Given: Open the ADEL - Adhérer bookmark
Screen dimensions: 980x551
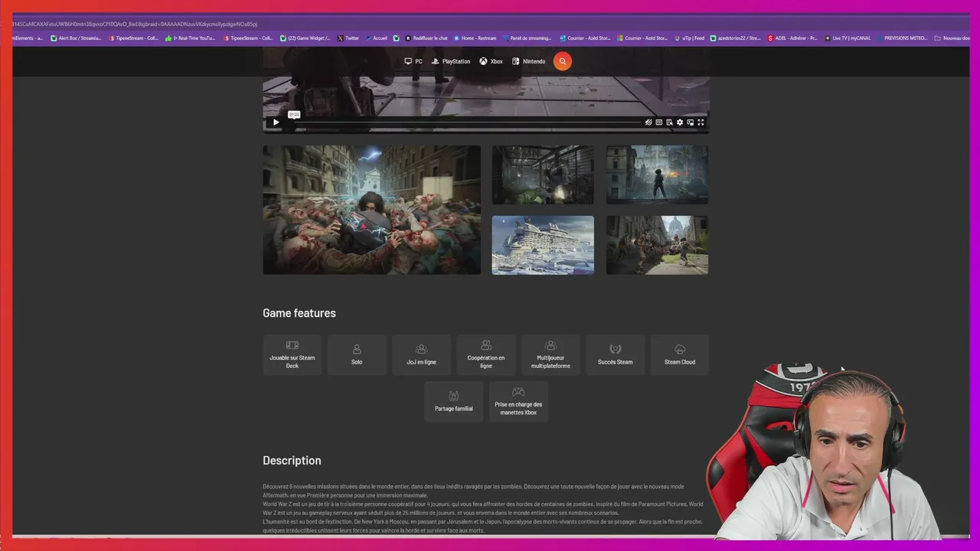Looking at the screenshot, I should coord(792,38).
